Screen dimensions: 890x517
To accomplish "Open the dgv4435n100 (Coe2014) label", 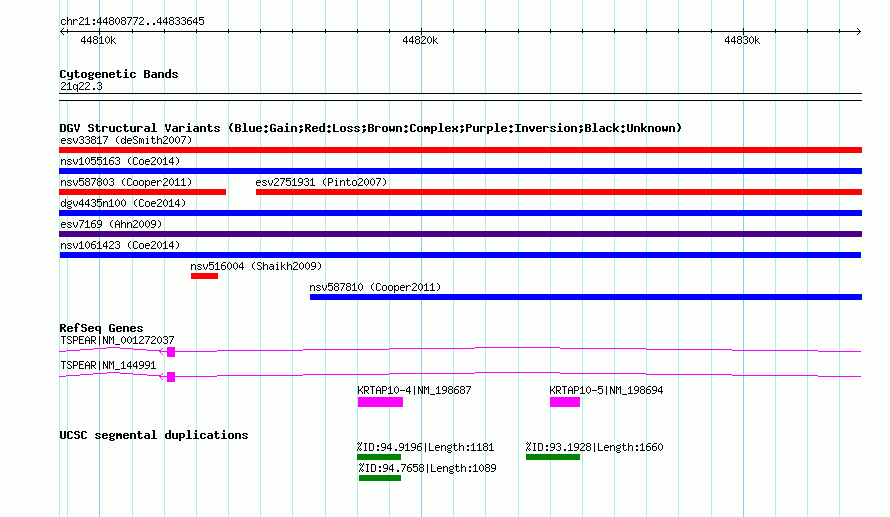I will coord(123,203).
